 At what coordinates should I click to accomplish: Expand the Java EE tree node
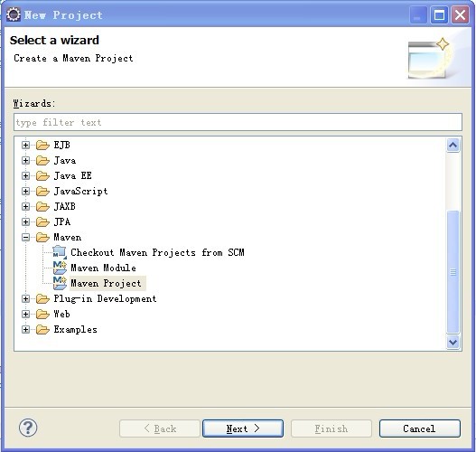coord(26,176)
